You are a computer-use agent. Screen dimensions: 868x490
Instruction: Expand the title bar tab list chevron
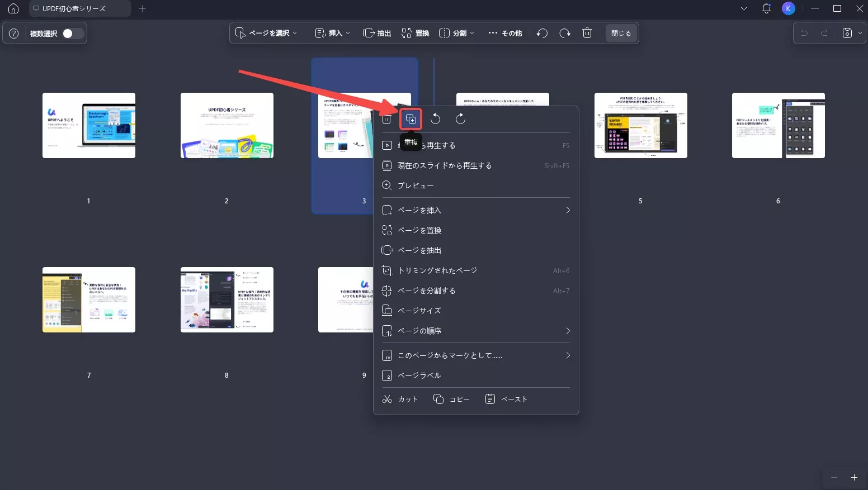(744, 8)
